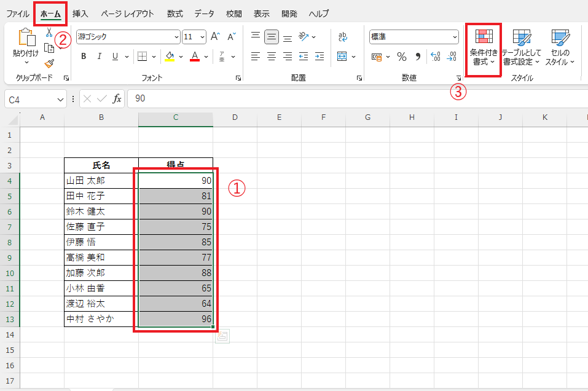588x391 pixels.
Task: Click the Cut scissors icon
Action: (x=49, y=33)
